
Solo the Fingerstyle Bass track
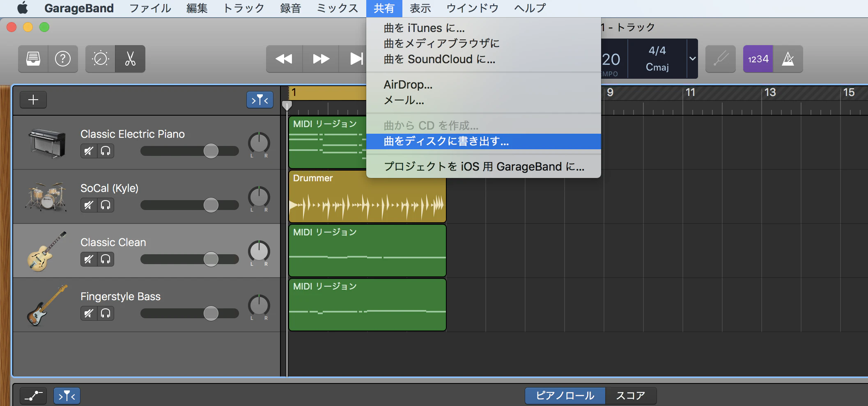[106, 313]
